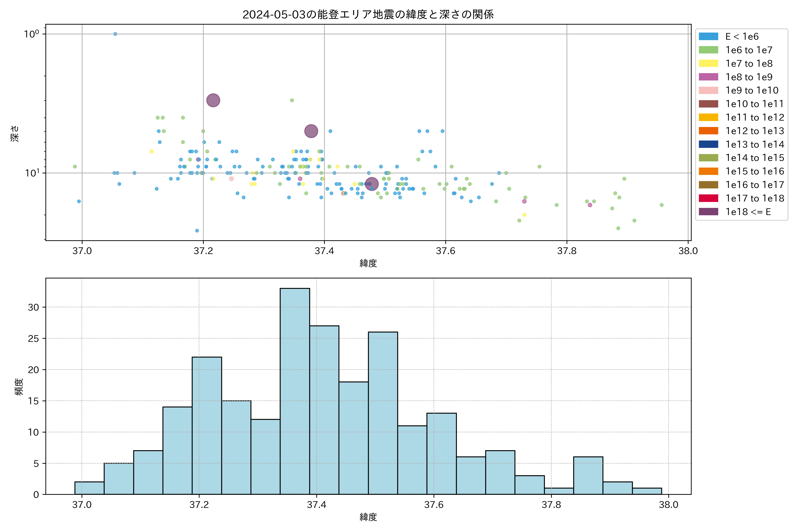This screenshot has width=798, height=532.
Task: Click the purple 1e18 <= E legend swatch
Action: point(708,212)
